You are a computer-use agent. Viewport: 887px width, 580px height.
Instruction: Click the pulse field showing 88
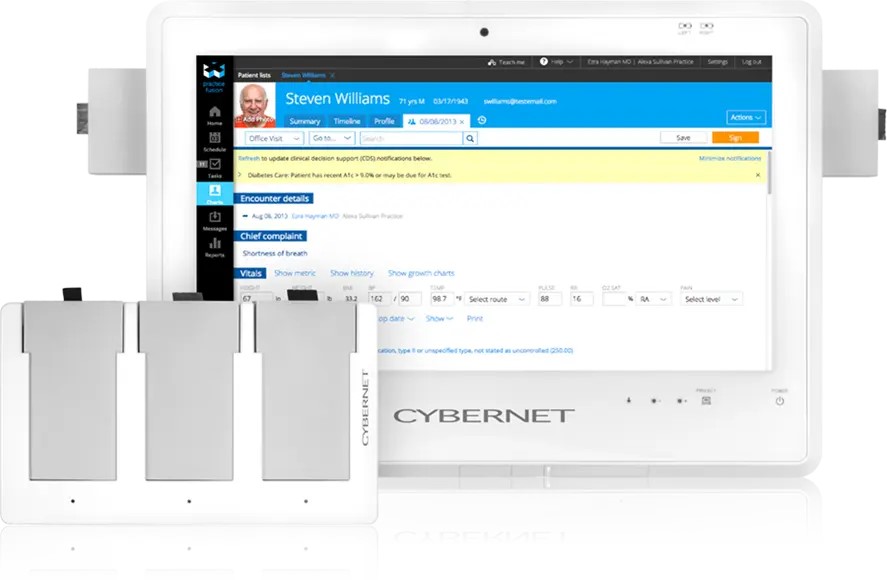(549, 299)
